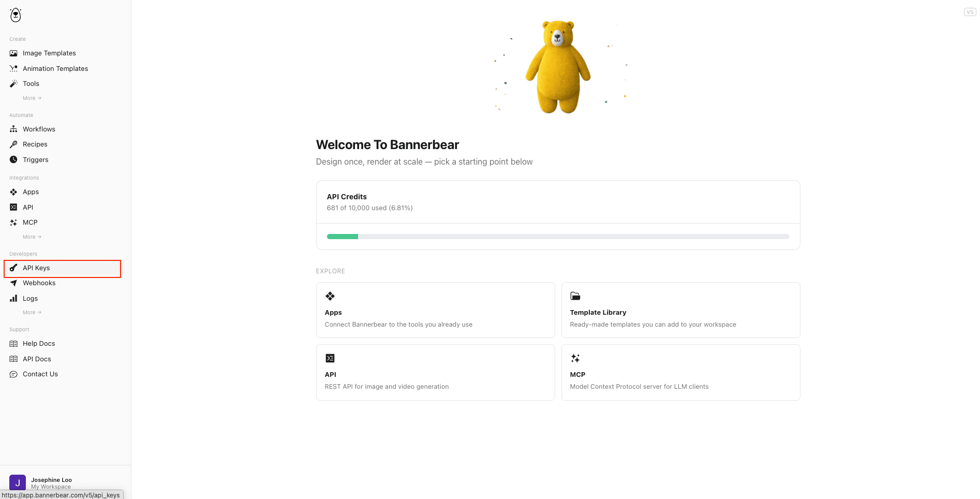The width and height of the screenshot is (980, 499).
Task: Open Help Docs link
Action: (39, 344)
